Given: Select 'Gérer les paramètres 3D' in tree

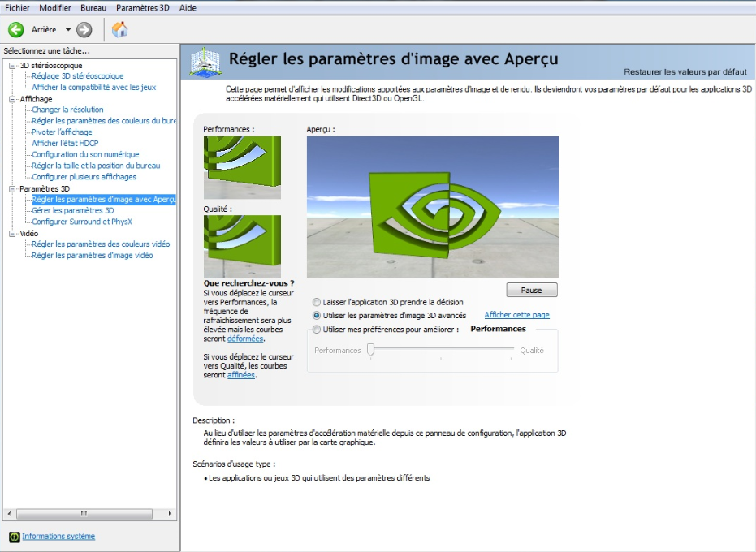Looking at the screenshot, I should [x=72, y=210].
